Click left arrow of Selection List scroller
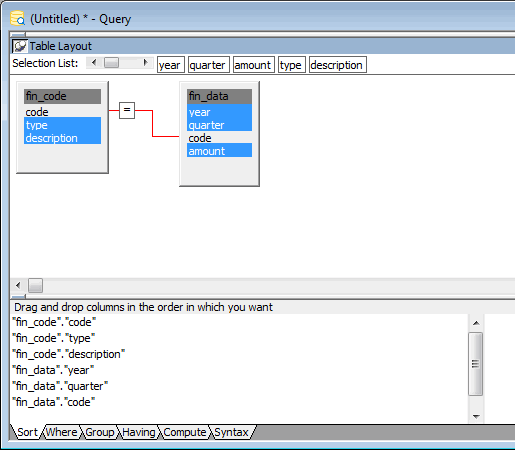This screenshot has height=450, width=515. coord(94,63)
